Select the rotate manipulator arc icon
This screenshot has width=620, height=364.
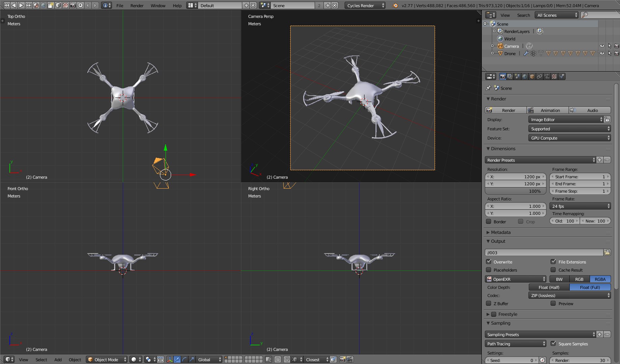[x=185, y=360]
